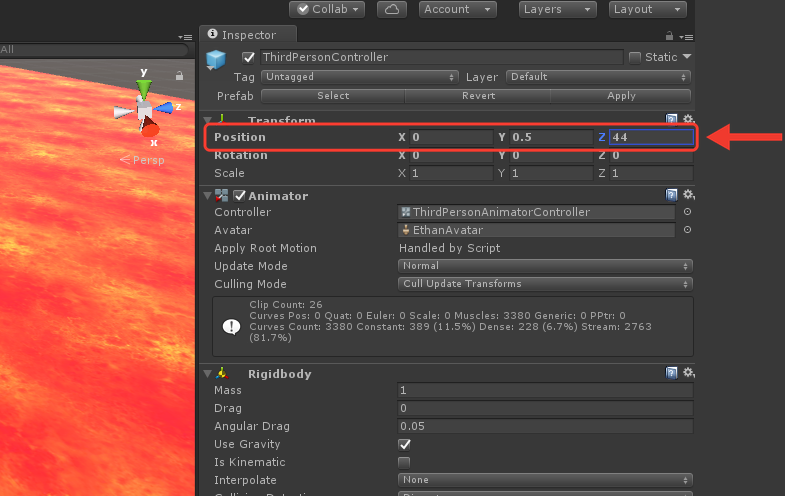
Task: Click the prefab Select button
Action: click(333, 96)
